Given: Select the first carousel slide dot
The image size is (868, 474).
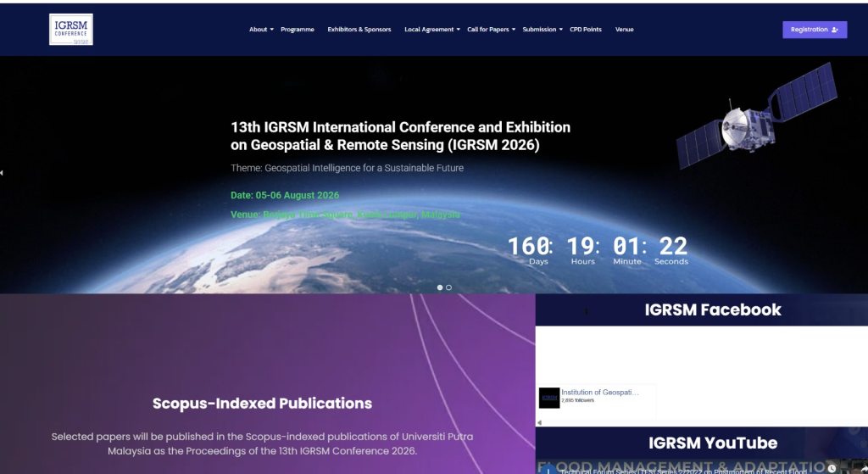Looking at the screenshot, I should pos(440,287).
